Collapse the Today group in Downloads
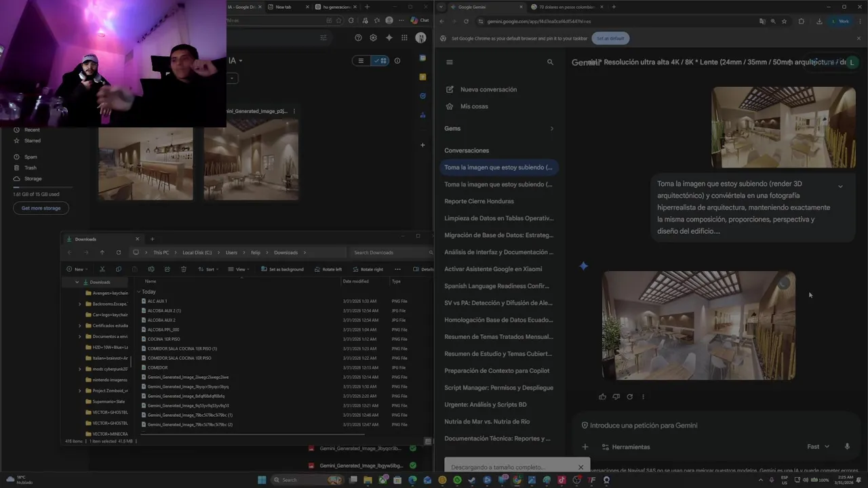868x488 pixels. pyautogui.click(x=139, y=291)
